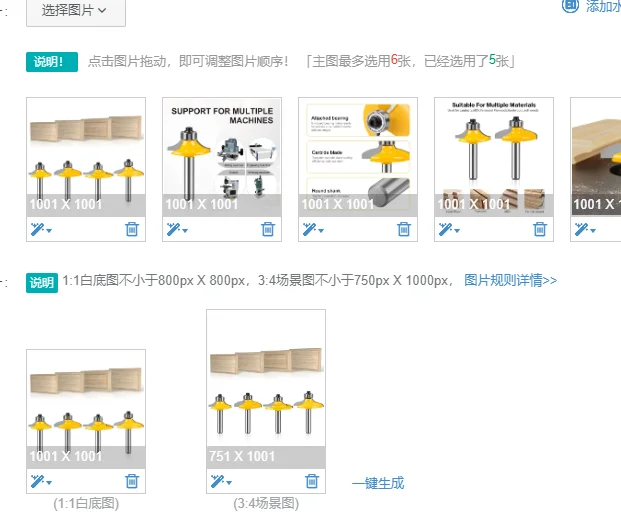The height and width of the screenshot is (521, 621).
Task: Click the (3:4场景图) caption
Action: coord(266,503)
